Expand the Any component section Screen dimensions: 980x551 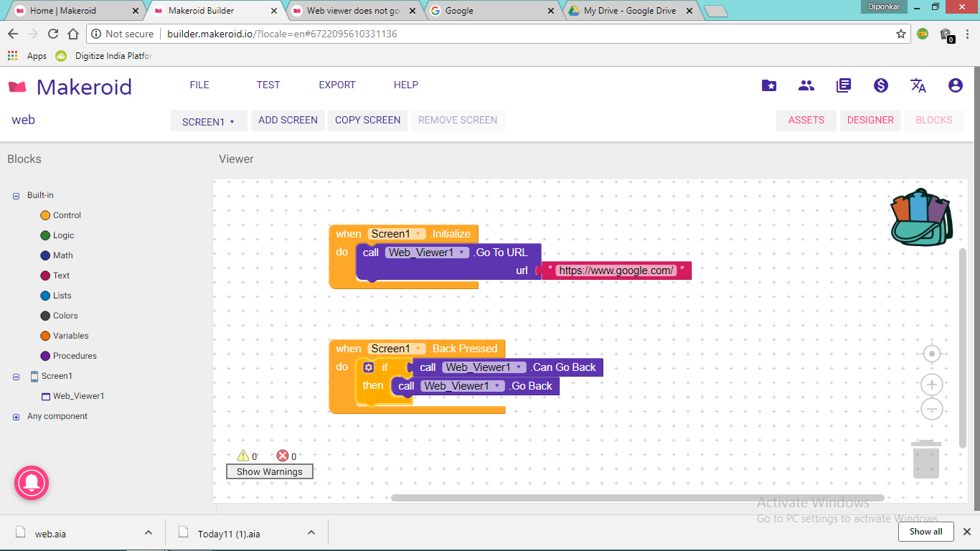coord(16,417)
